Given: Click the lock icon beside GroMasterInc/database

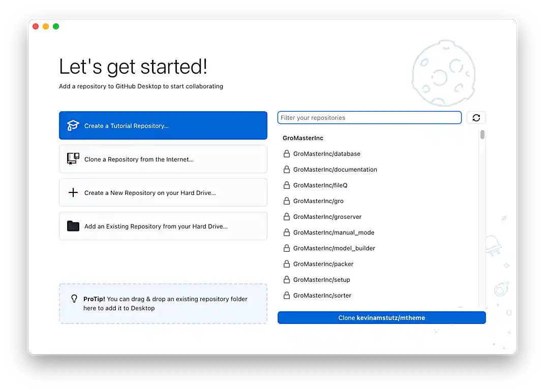Looking at the screenshot, I should pos(286,154).
